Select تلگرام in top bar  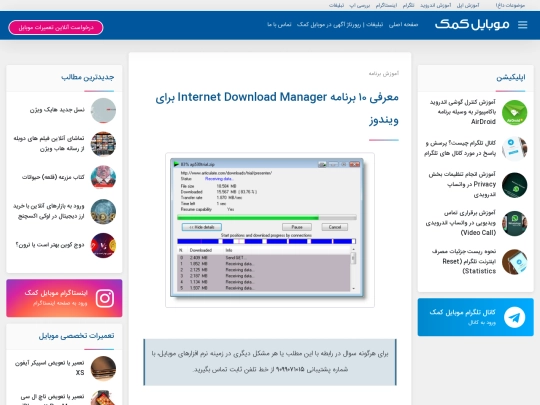click(408, 5)
